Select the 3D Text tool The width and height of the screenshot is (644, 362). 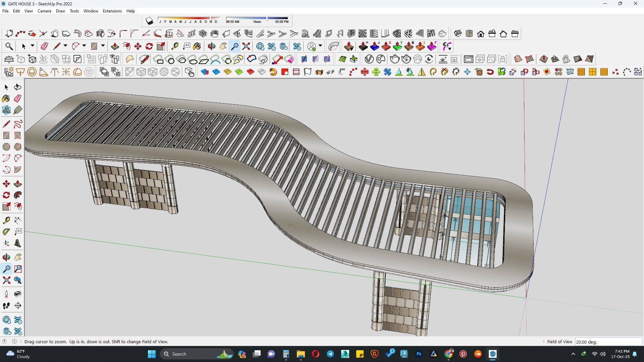pyautogui.click(x=18, y=244)
